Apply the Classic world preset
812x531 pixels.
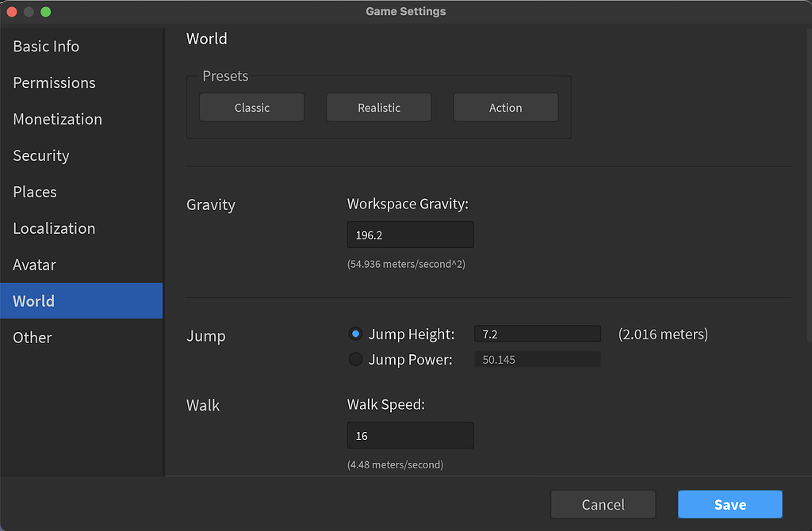(251, 108)
